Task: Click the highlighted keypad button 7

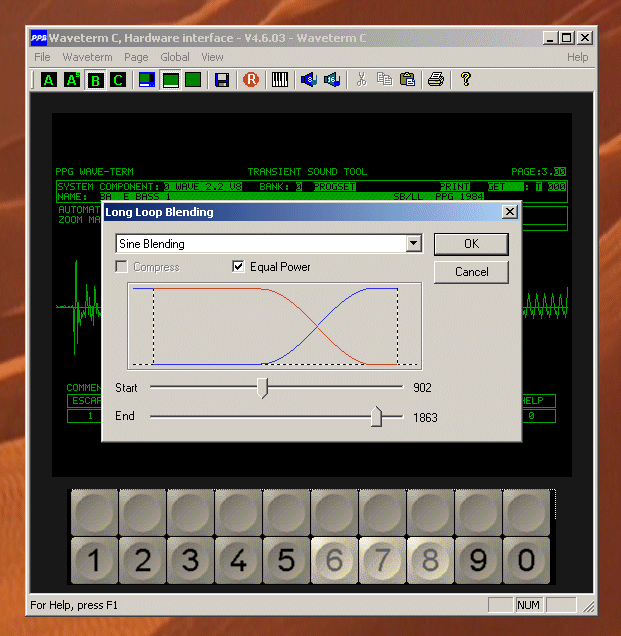Action: 382,560
